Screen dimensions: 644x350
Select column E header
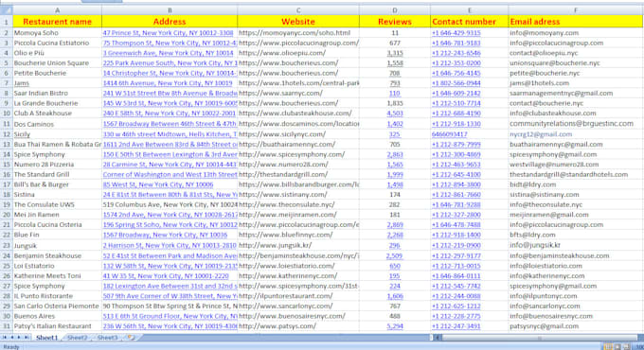tap(469, 10)
